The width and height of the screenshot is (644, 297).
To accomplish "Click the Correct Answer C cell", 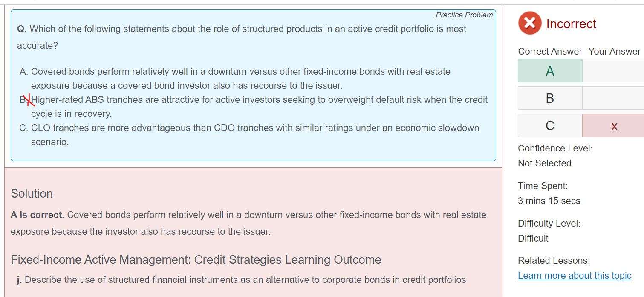I will tap(550, 125).
